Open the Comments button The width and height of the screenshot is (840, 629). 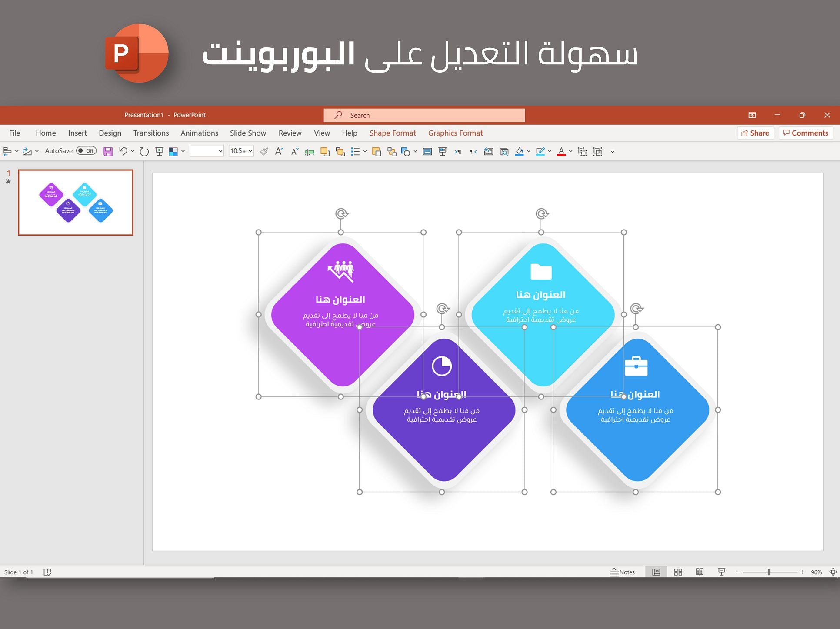point(806,133)
